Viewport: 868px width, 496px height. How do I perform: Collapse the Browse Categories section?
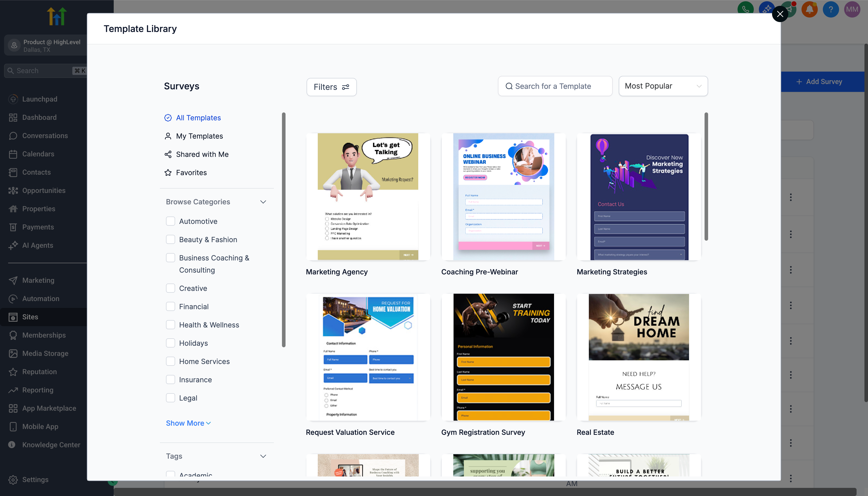(x=263, y=202)
